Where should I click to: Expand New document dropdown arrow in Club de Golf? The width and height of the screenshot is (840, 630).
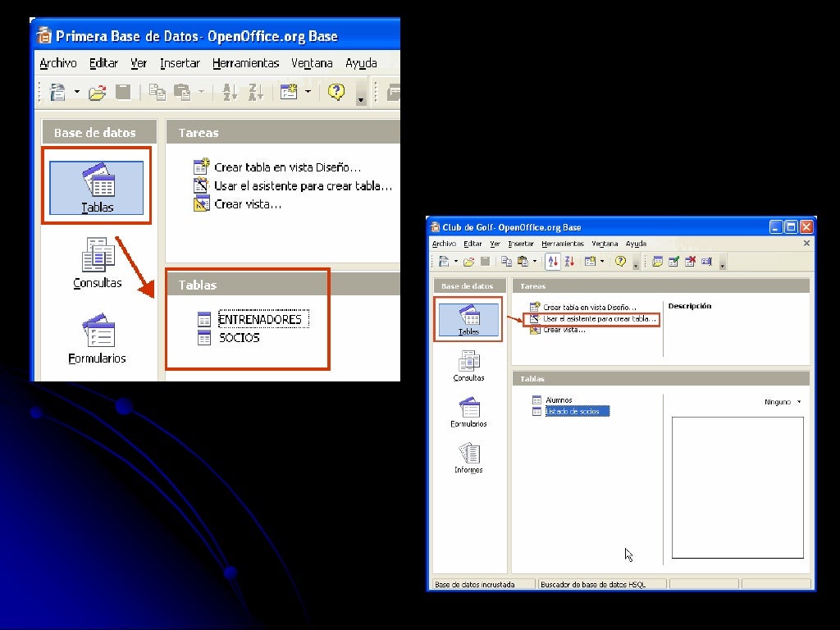[x=456, y=262]
